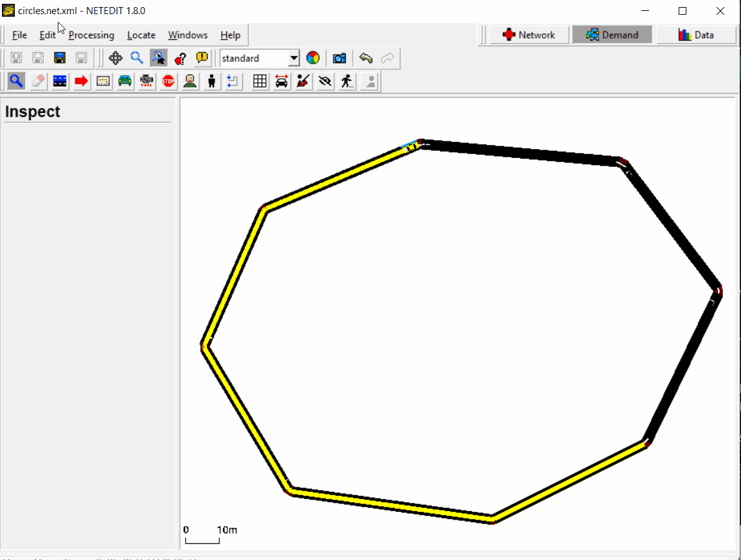The height and width of the screenshot is (560, 741).
Task: Expand the Processing menu
Action: click(x=91, y=35)
